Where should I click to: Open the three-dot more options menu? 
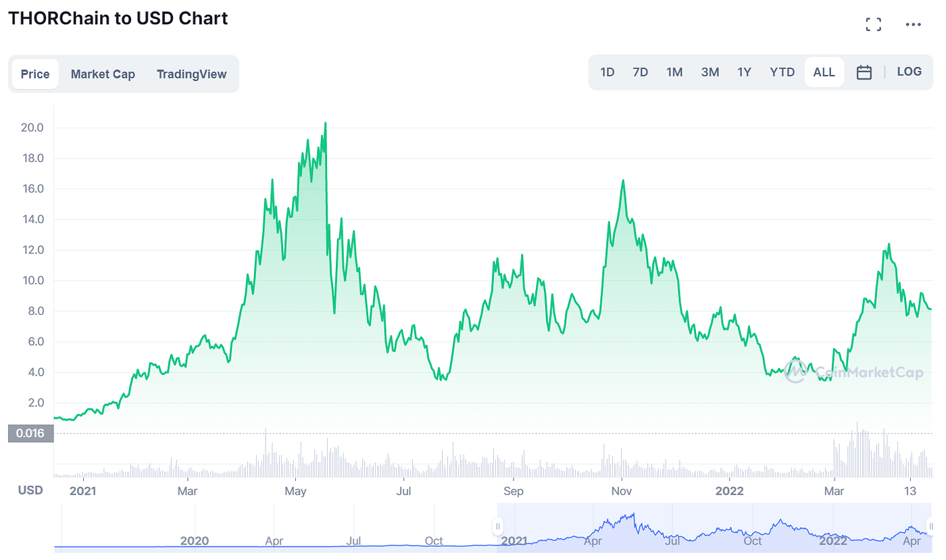[x=913, y=25]
